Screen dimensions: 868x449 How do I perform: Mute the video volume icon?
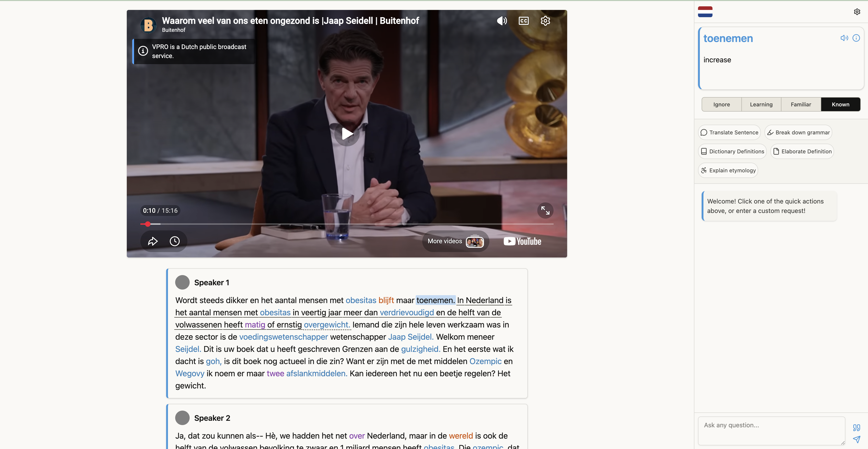point(502,21)
